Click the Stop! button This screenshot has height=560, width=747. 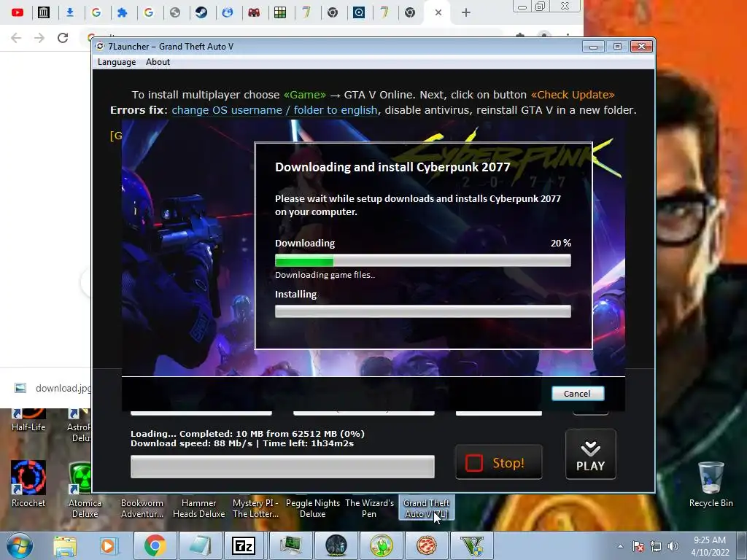coord(499,462)
